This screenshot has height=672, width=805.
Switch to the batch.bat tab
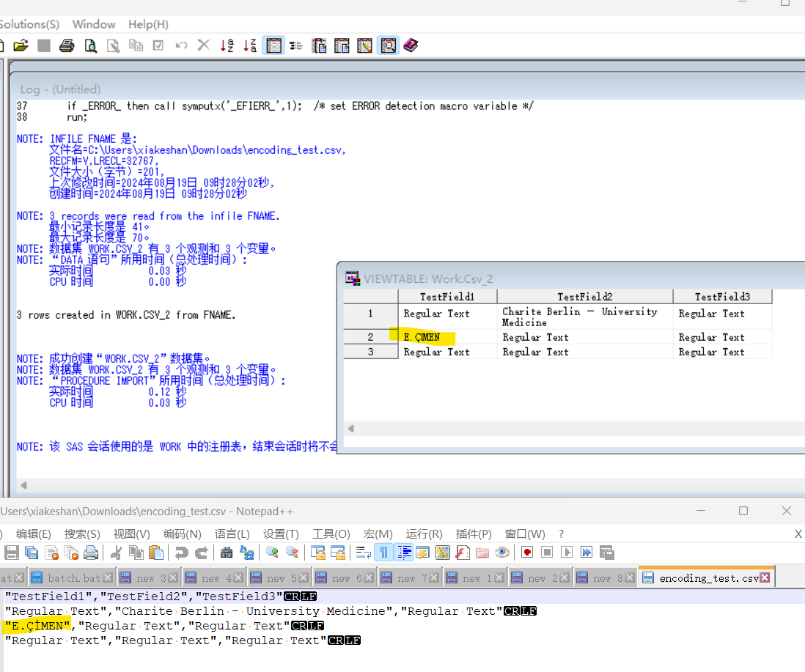pyautogui.click(x=74, y=578)
